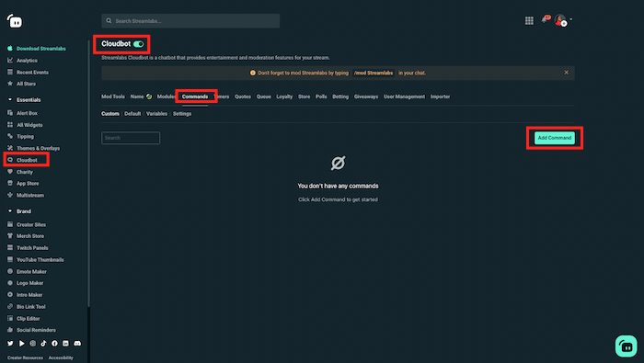This screenshot has width=644, height=363.
Task: Click the commands Search field
Action: 131,138
